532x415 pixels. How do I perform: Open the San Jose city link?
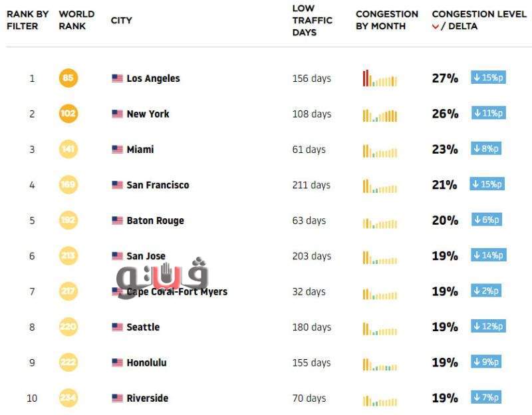(146, 256)
